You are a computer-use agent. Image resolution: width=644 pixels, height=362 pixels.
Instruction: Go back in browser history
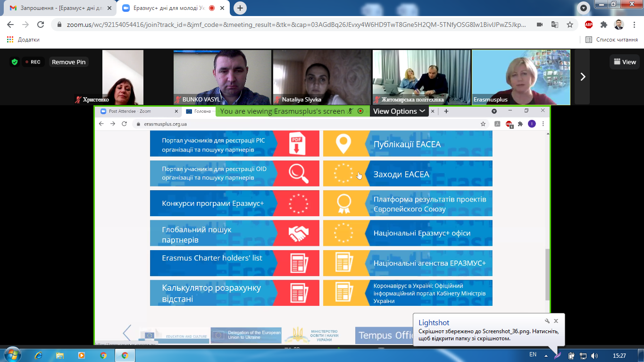coord(11,25)
